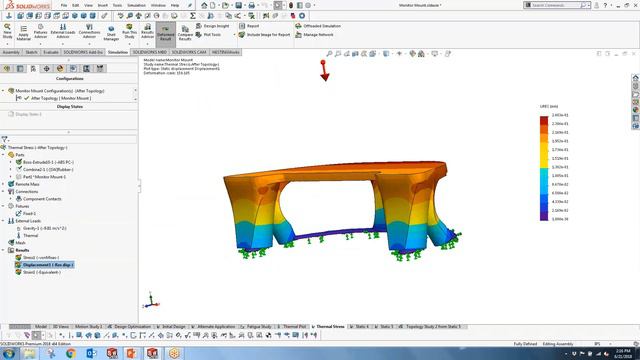
Task: Switch to the Evaluate ribbon tab
Action: [51, 52]
